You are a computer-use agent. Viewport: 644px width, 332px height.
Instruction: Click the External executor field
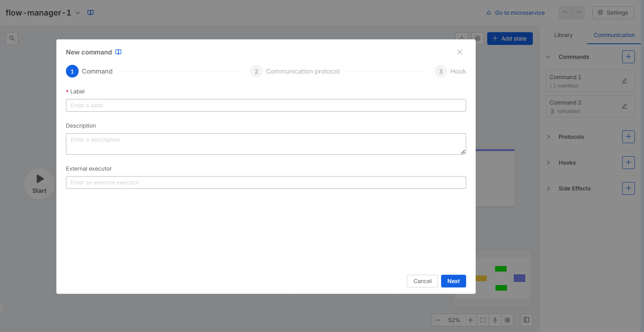(266, 183)
